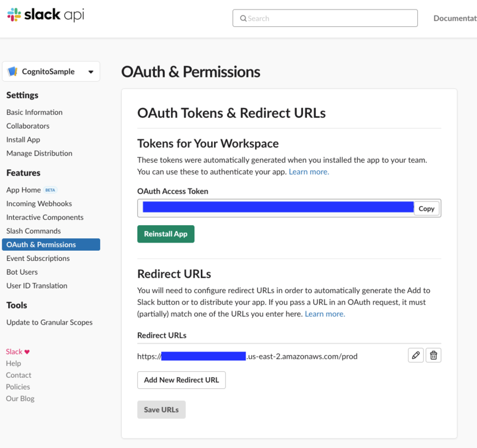Open the Contact link
Screen dimensions: 477x448
[18, 375]
